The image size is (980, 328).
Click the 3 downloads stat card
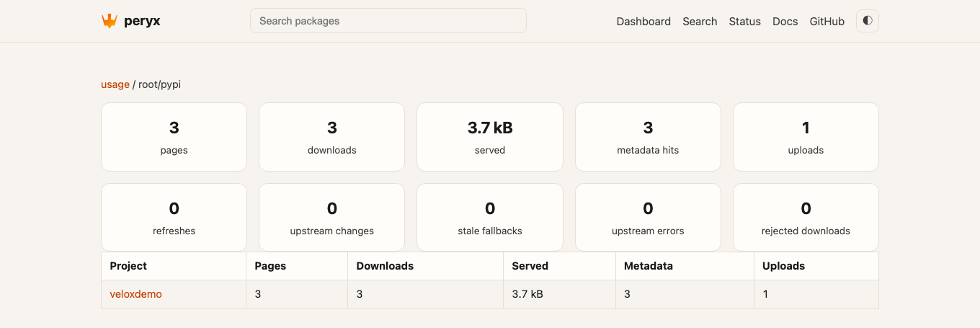331,137
